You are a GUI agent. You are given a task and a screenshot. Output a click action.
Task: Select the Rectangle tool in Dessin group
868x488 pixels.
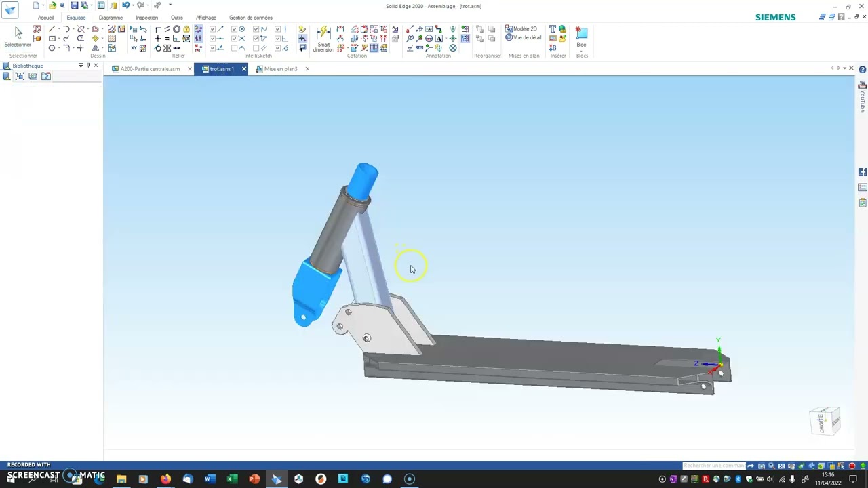(52, 39)
